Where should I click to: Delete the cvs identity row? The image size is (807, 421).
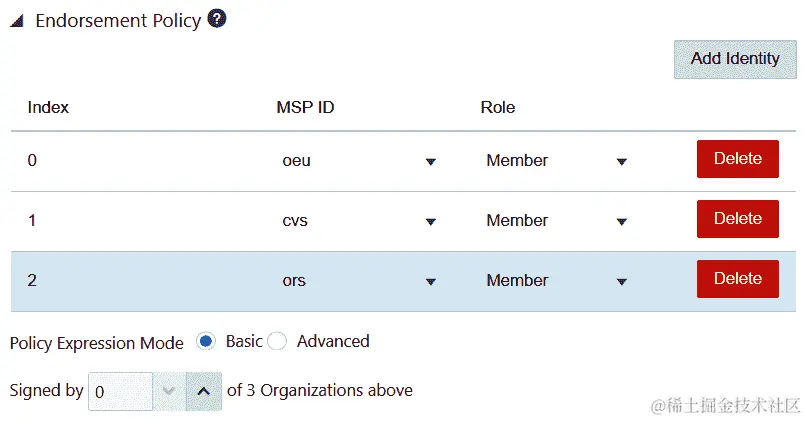tap(737, 219)
